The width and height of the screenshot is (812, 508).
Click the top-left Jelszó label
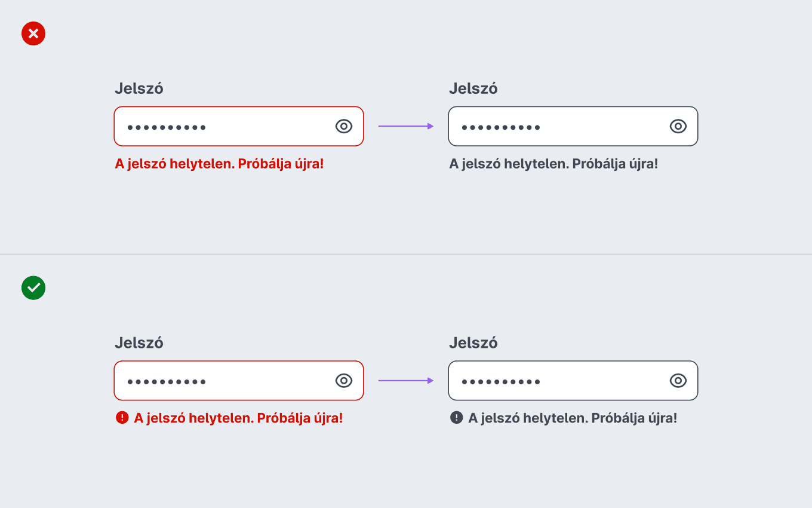(139, 88)
